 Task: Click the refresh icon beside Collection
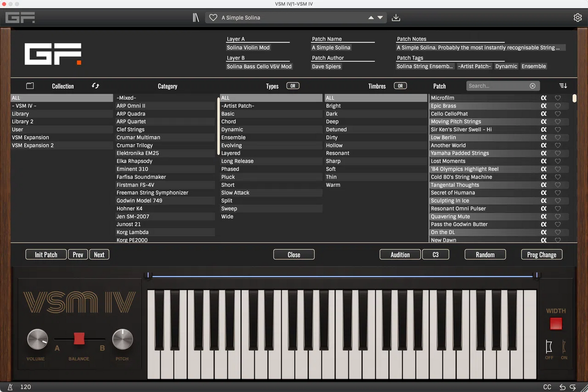[x=95, y=86]
